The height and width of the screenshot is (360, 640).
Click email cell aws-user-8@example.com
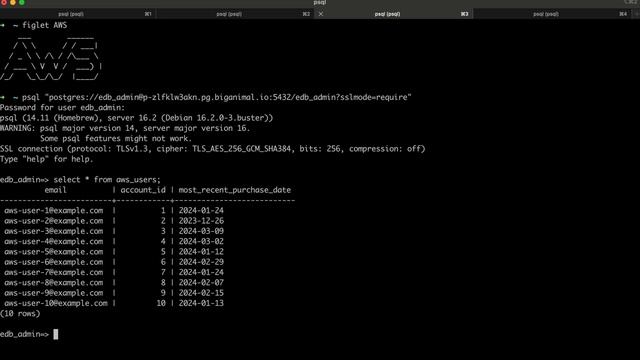point(53,282)
